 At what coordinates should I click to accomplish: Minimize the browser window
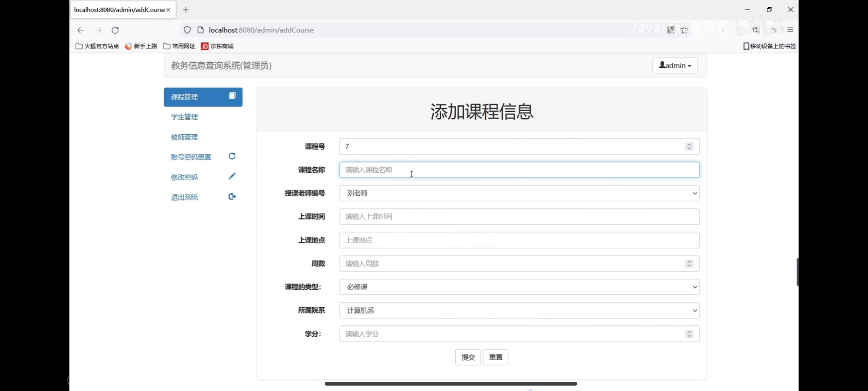click(x=748, y=10)
